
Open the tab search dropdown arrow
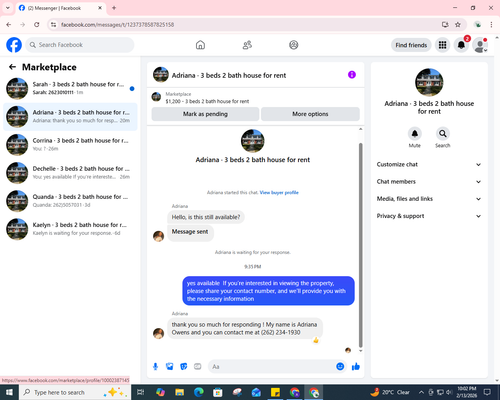tap(8, 8)
